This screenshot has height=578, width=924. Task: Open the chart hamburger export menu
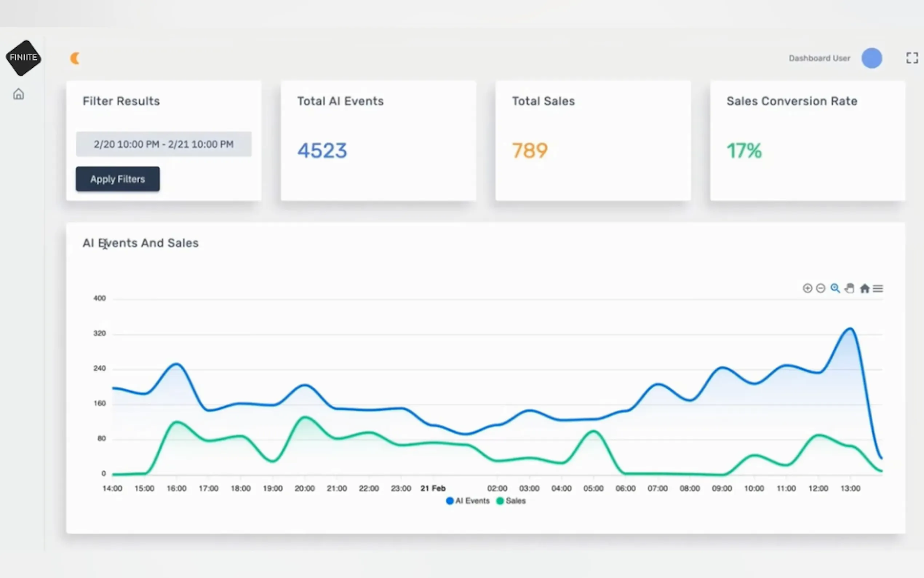878,288
